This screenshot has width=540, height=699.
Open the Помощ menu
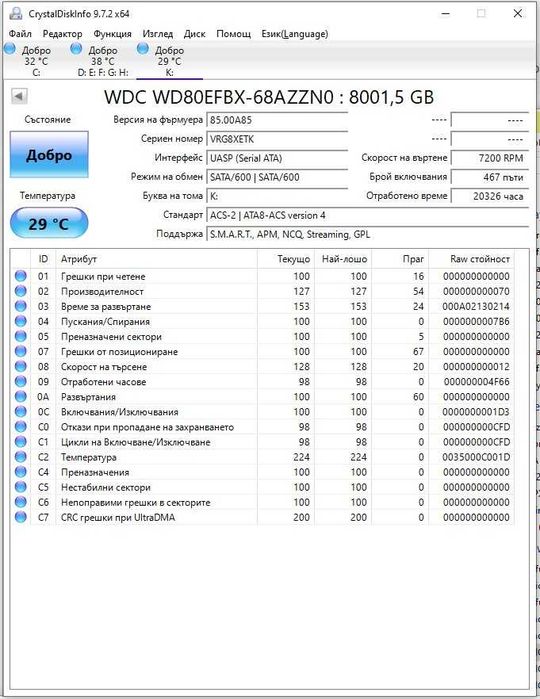234,33
